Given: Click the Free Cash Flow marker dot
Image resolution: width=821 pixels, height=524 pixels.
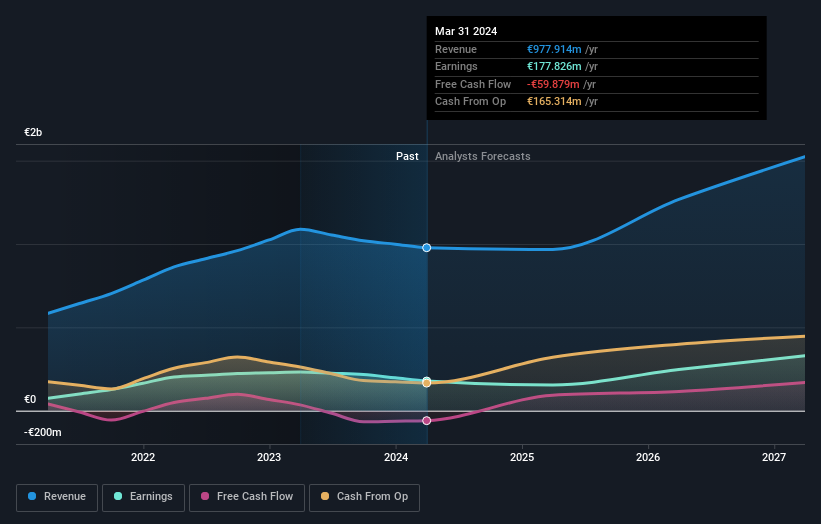Looking at the screenshot, I should pyautogui.click(x=427, y=420).
